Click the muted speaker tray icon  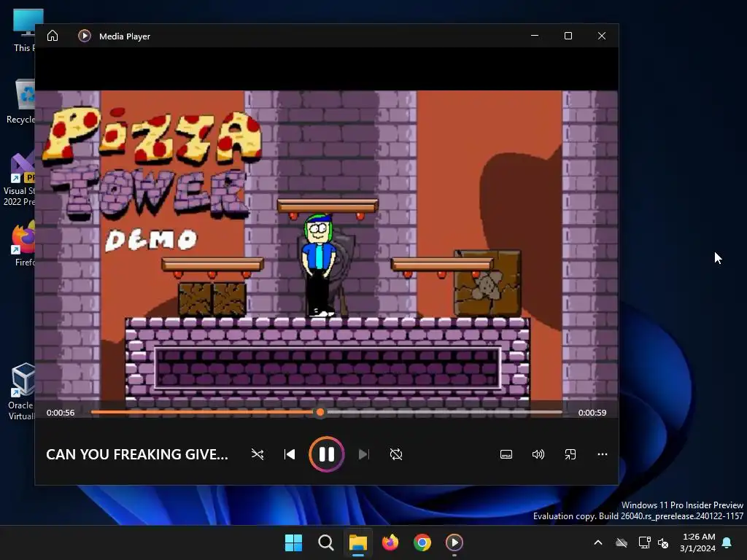coord(662,542)
